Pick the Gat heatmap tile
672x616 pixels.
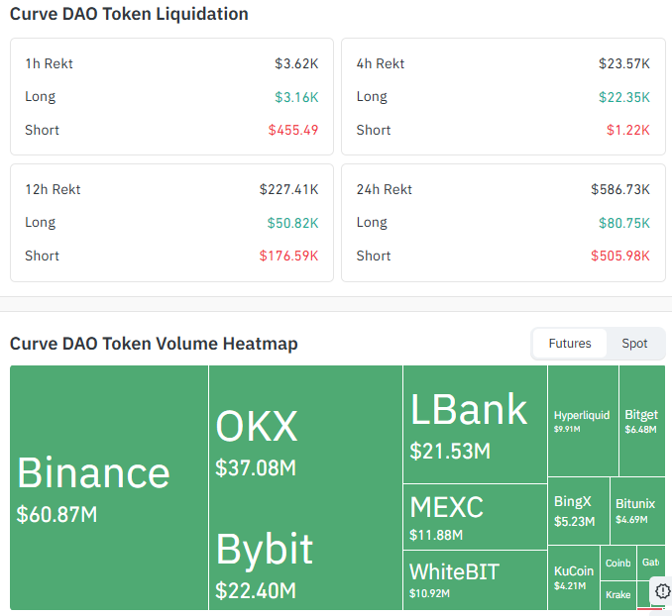[650, 562]
